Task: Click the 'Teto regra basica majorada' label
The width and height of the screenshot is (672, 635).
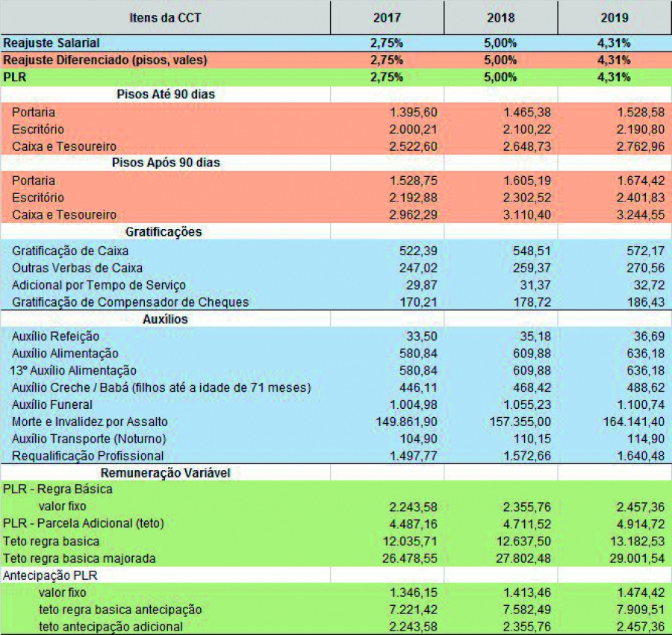Action: (79, 559)
